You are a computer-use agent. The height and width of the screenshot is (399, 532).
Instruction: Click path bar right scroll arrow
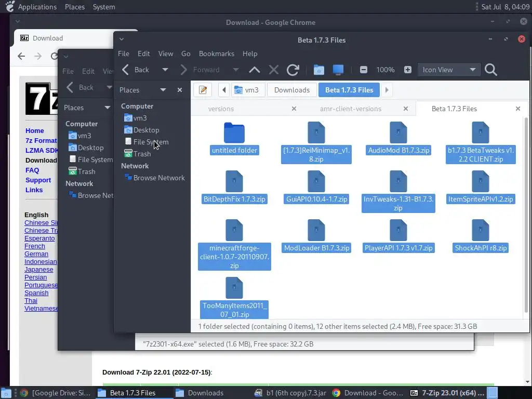(x=387, y=90)
